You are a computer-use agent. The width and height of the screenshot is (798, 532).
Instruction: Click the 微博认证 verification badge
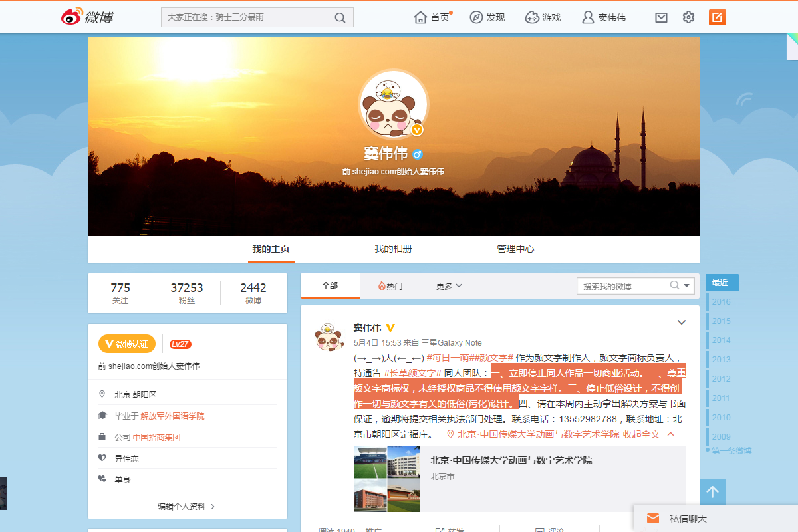click(127, 344)
